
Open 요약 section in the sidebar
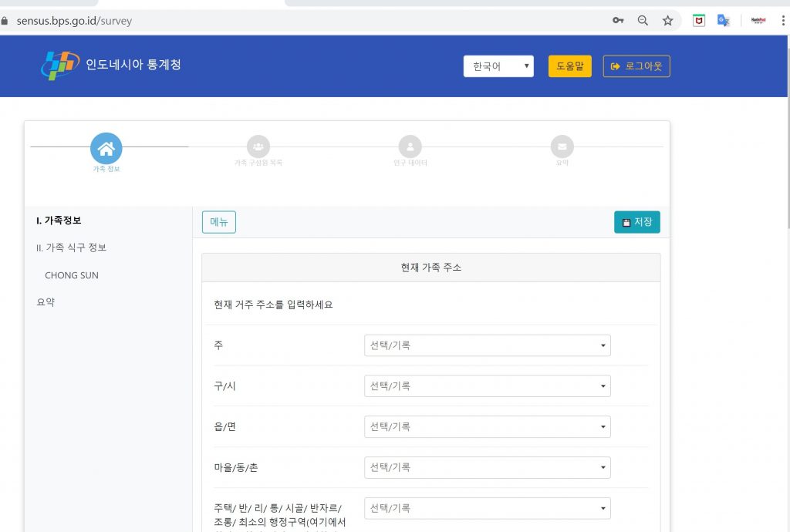tap(46, 302)
